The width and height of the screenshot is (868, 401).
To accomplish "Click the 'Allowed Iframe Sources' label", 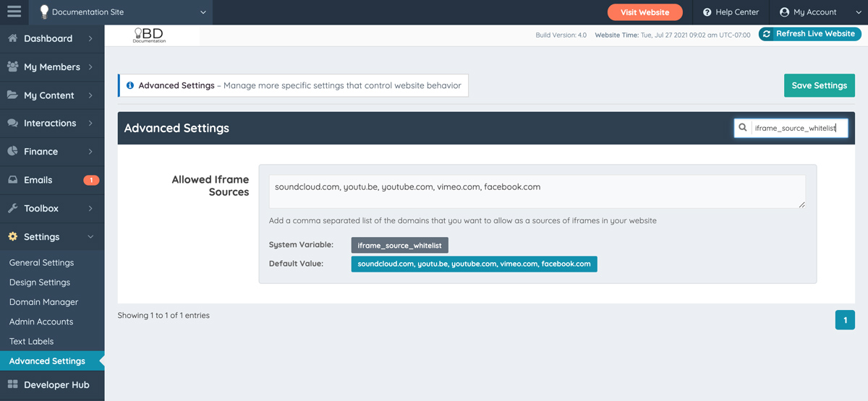I will [x=210, y=186].
